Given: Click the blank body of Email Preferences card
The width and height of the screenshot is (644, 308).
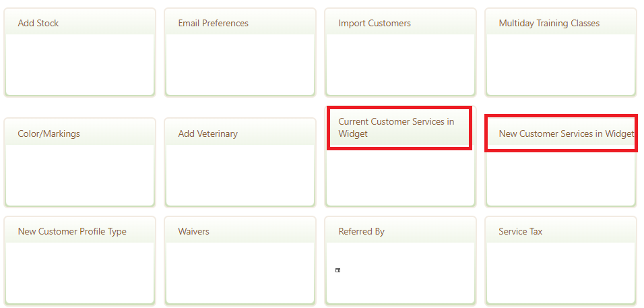Looking at the screenshot, I should pyautogui.click(x=240, y=65).
